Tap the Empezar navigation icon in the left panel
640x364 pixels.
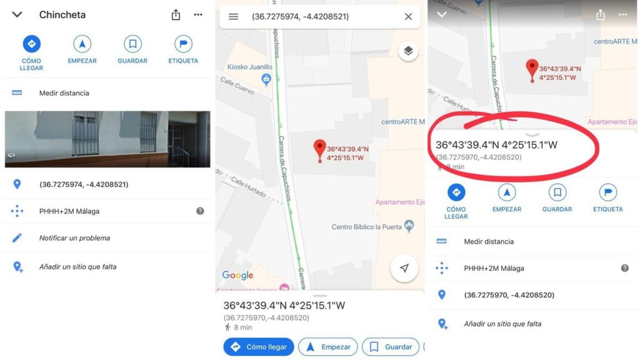click(82, 44)
